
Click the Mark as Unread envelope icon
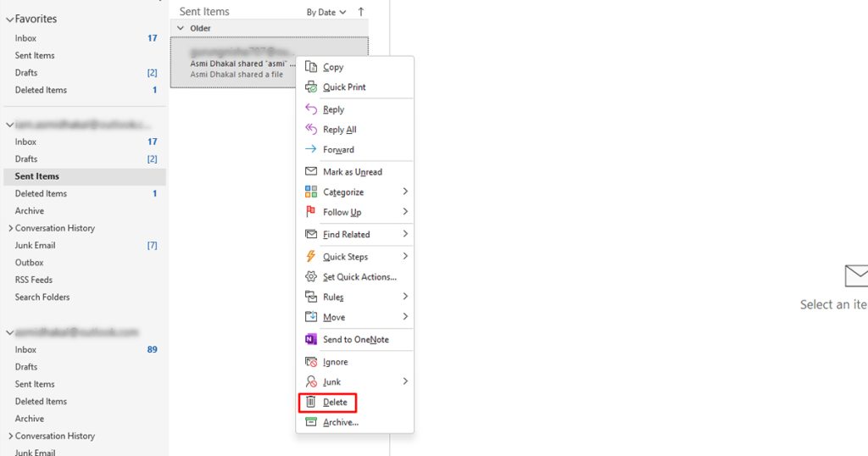pos(311,171)
